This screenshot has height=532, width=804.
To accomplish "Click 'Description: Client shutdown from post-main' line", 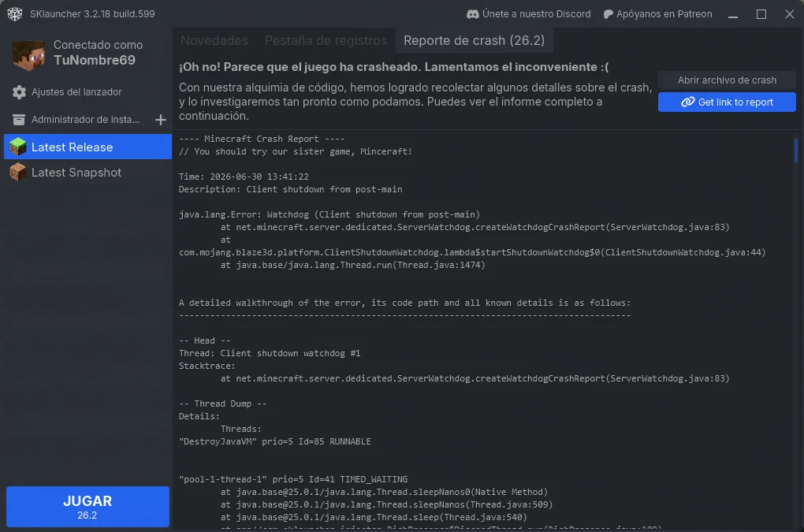I will click(x=290, y=189).
